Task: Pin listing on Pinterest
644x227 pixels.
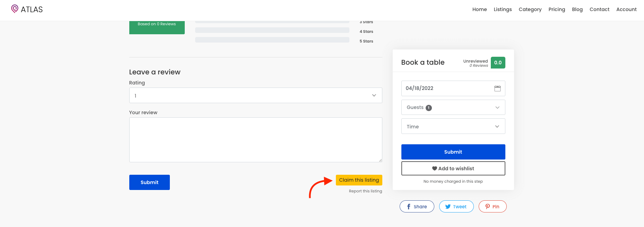Action: 493,207
